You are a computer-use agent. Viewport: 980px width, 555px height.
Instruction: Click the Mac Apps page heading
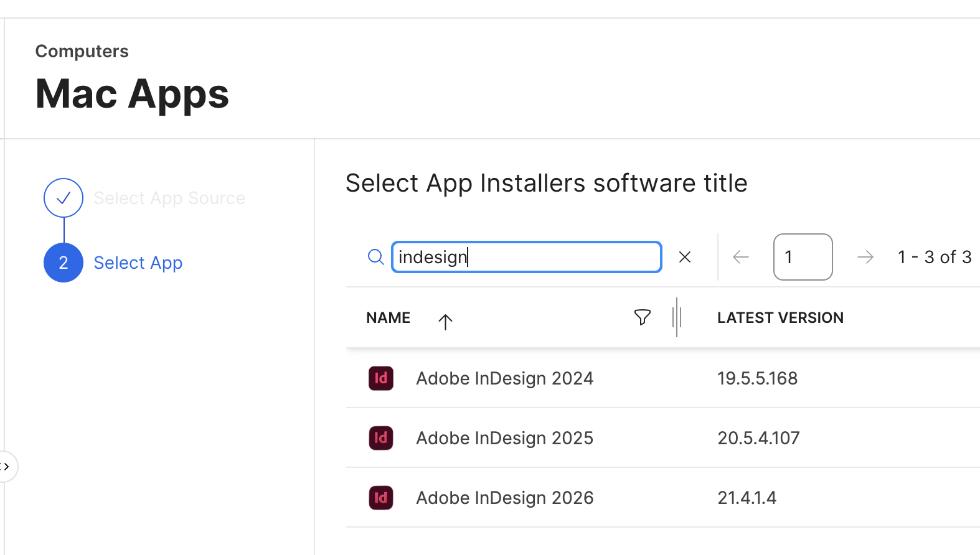pyautogui.click(x=132, y=94)
